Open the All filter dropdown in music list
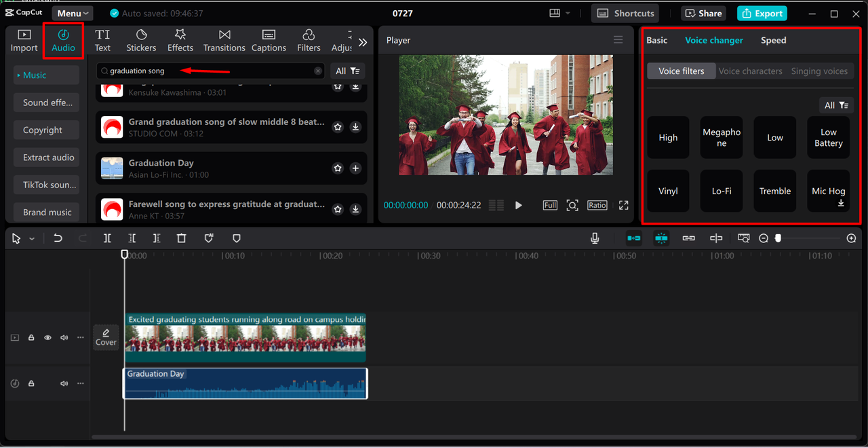This screenshot has width=868, height=448. [x=348, y=71]
